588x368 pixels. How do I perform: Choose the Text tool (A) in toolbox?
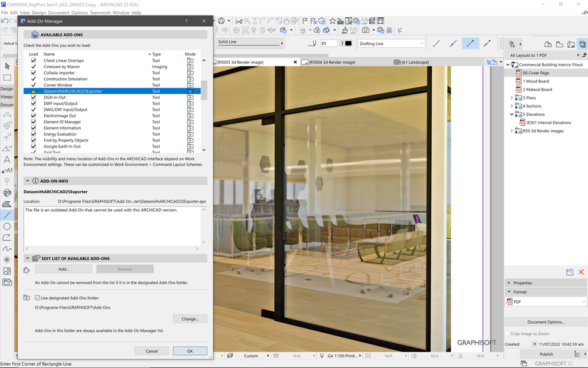pyautogui.click(x=7, y=160)
